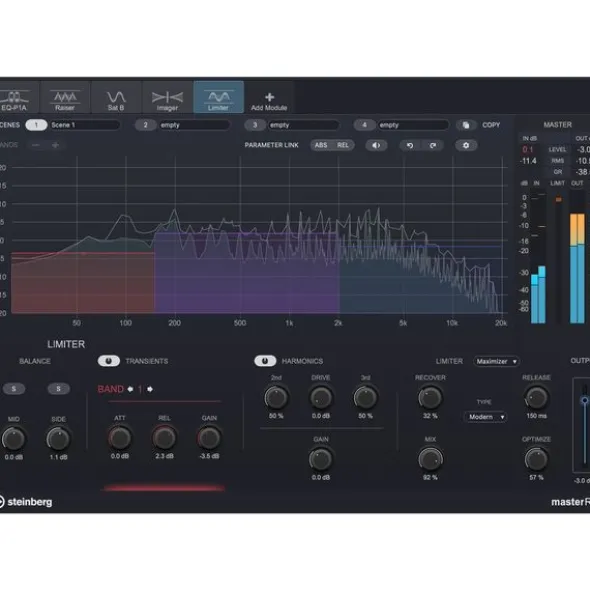
Task: Click the COPY label button
Action: tap(491, 125)
